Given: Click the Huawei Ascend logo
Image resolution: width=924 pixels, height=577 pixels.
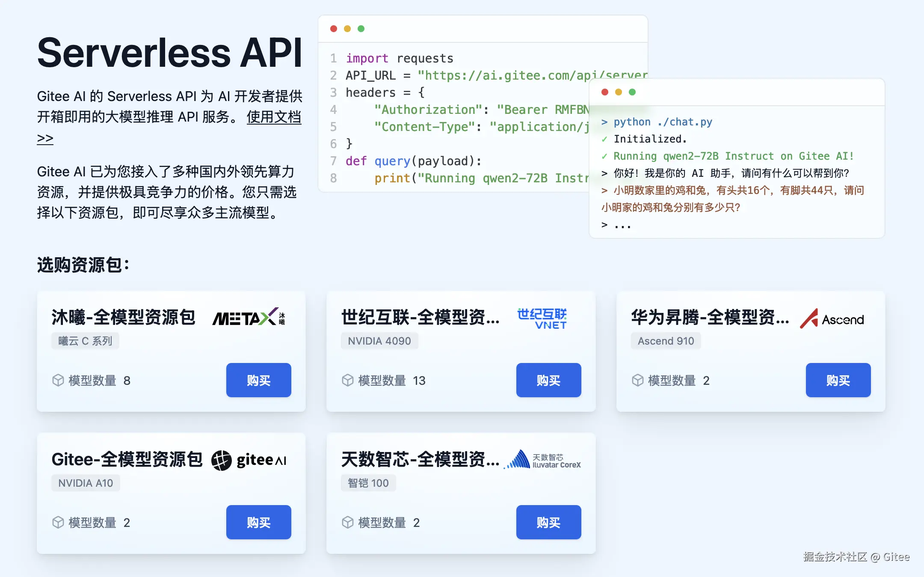Looking at the screenshot, I should [x=832, y=319].
